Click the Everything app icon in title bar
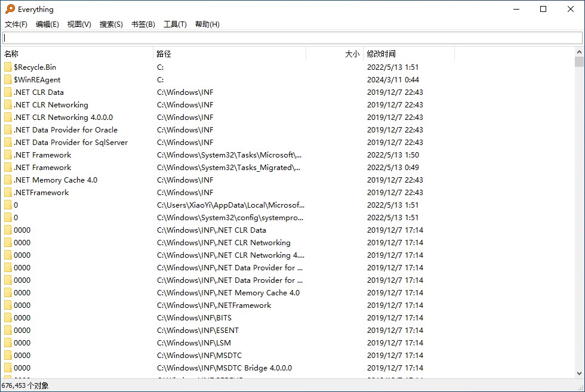 (x=10, y=9)
